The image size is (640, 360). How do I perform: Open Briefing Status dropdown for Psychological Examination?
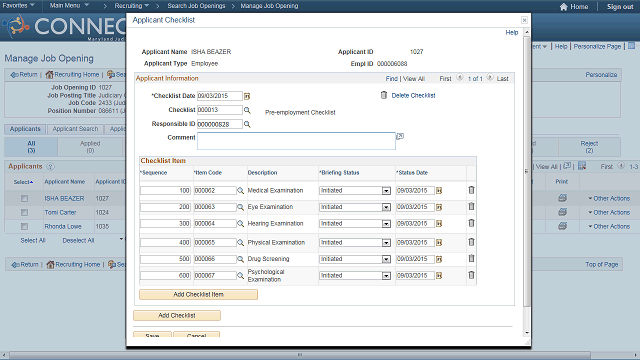(386, 276)
